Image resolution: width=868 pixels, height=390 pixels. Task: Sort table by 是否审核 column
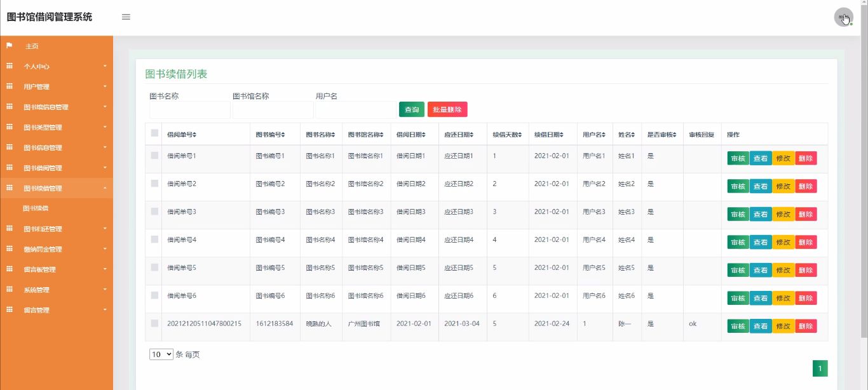click(661, 135)
